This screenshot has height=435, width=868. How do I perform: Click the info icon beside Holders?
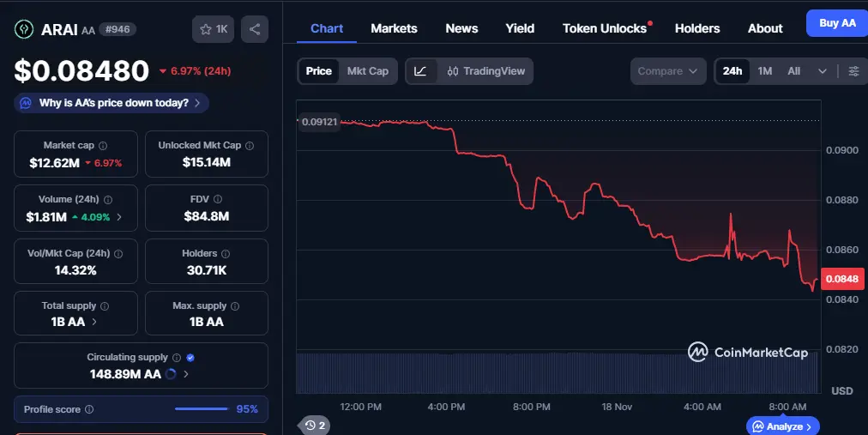pyautogui.click(x=226, y=253)
